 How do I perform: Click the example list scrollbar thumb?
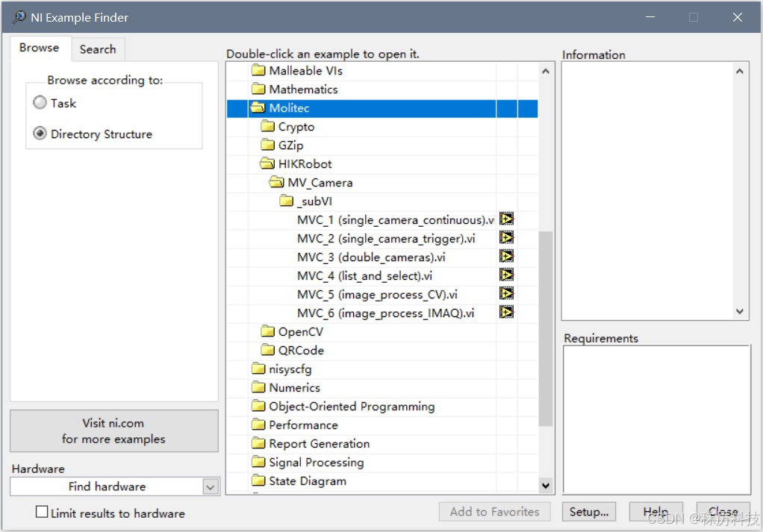point(546,329)
